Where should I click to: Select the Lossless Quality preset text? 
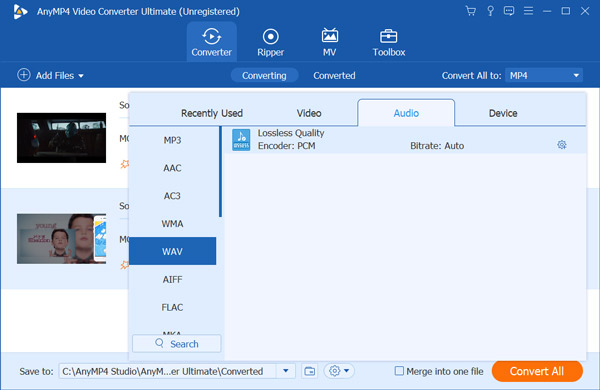291,133
